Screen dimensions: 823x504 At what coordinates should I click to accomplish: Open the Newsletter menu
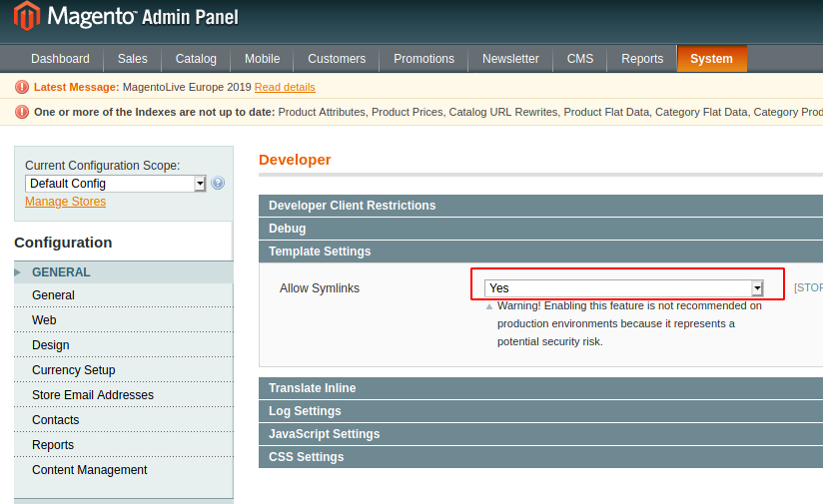pos(510,59)
